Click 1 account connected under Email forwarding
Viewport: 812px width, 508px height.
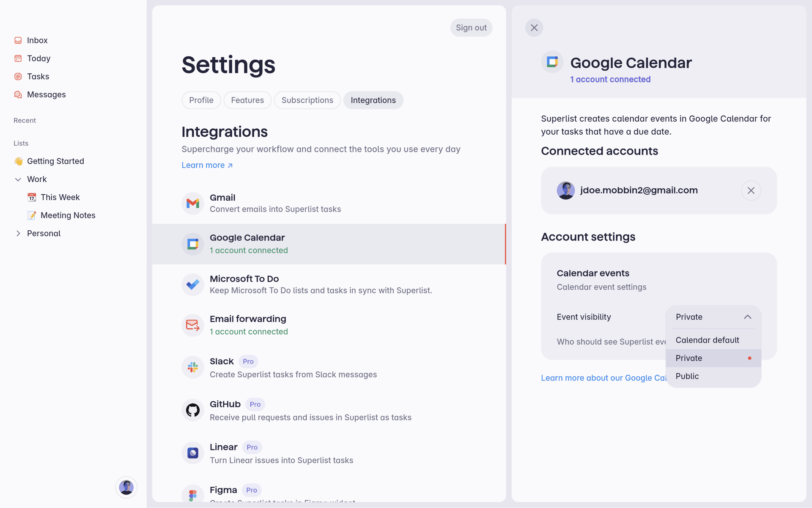[x=249, y=332]
